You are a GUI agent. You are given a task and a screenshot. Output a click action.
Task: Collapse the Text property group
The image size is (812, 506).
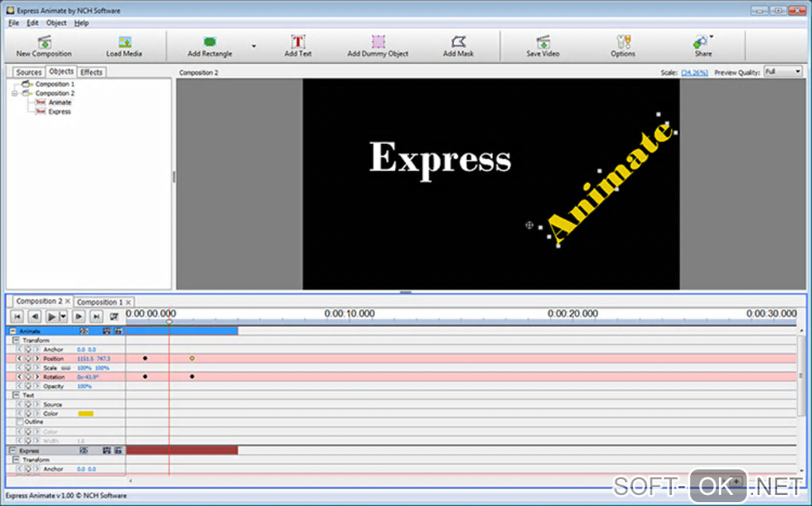point(16,395)
